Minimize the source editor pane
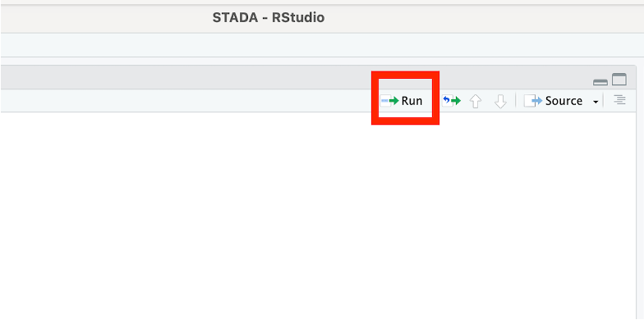This screenshot has width=644, height=320. [x=600, y=82]
